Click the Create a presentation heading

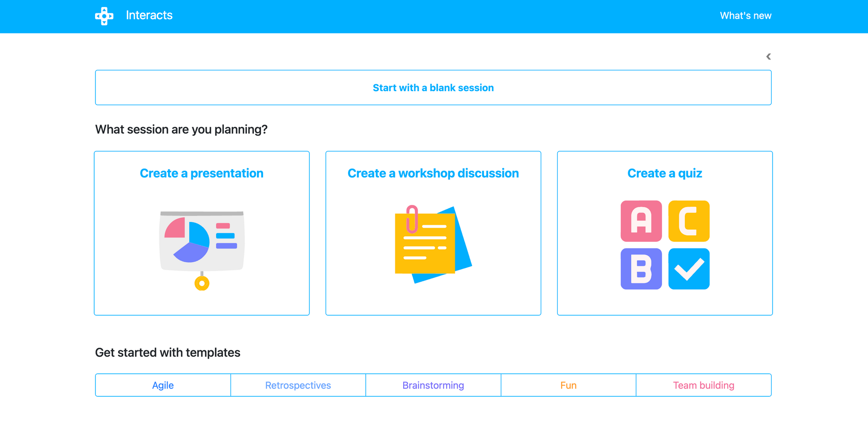point(201,173)
